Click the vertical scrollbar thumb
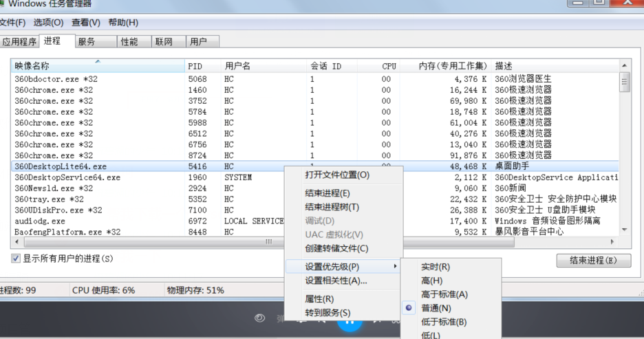This screenshot has height=339, width=644. point(624,82)
